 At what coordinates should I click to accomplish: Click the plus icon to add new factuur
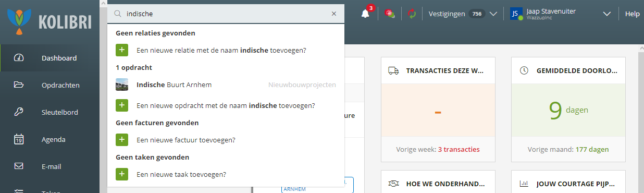122,140
